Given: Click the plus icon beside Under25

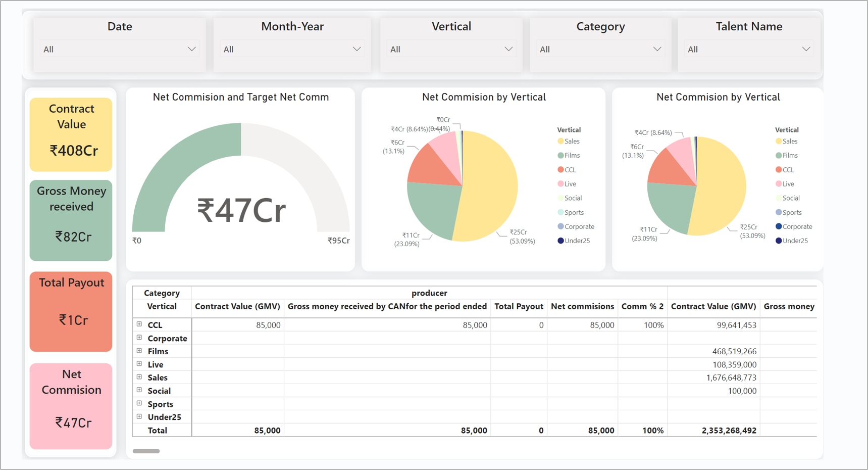Looking at the screenshot, I should 139,416.
